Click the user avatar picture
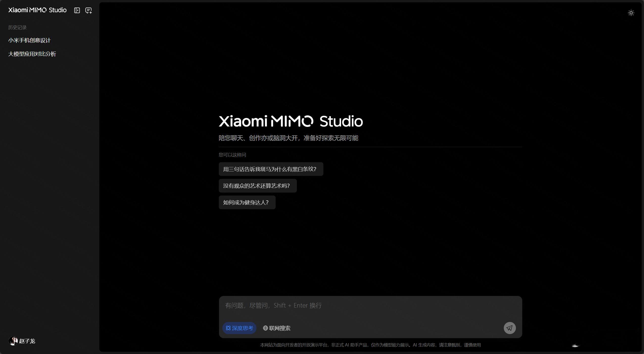Viewport: 644px width, 354px height. pyautogui.click(x=13, y=341)
